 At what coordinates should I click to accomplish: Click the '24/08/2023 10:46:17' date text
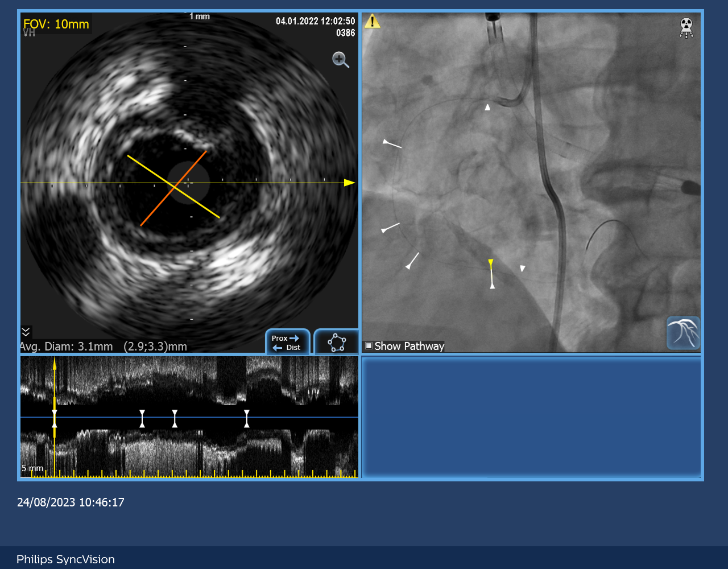point(71,502)
